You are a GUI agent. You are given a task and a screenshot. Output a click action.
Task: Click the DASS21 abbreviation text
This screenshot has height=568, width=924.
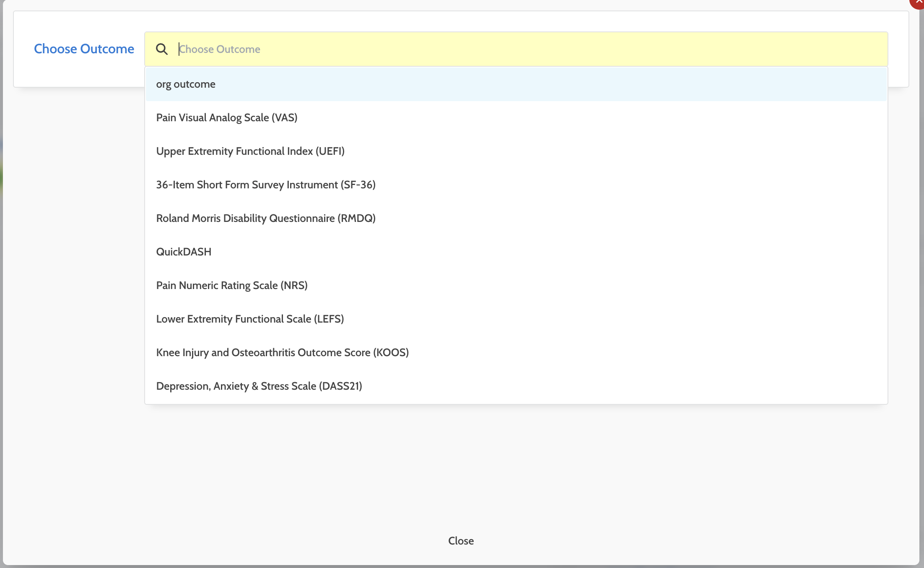340,386
